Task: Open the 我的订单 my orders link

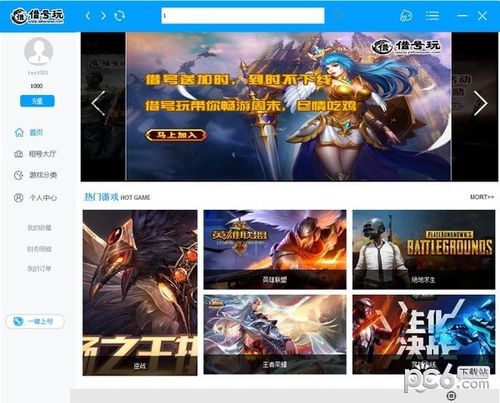Action: [39, 269]
